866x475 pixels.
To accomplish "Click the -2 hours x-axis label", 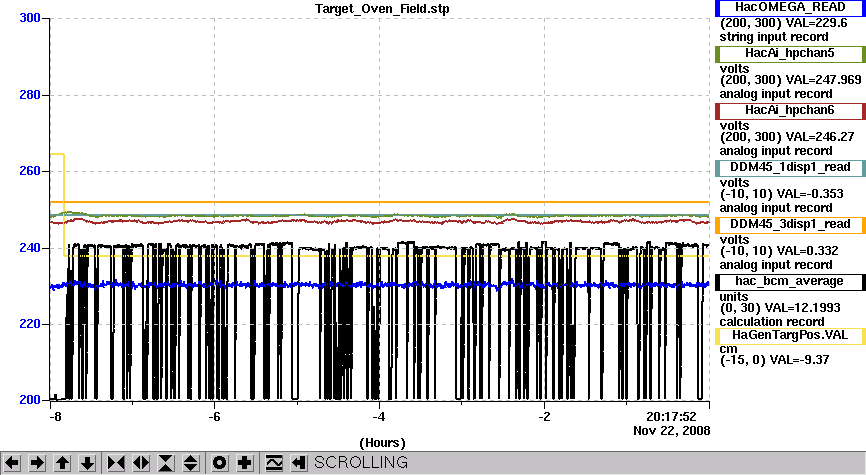I will click(544, 416).
